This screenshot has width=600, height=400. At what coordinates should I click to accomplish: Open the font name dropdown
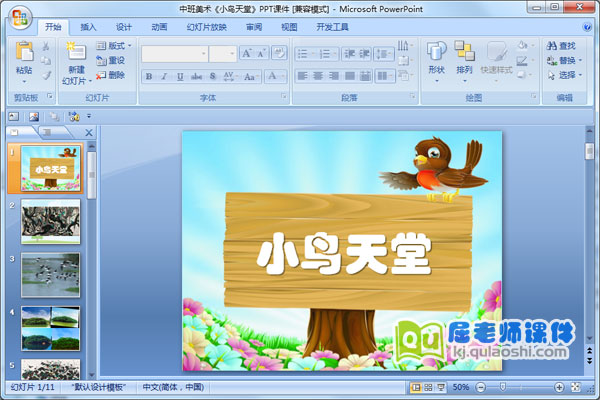[204, 54]
